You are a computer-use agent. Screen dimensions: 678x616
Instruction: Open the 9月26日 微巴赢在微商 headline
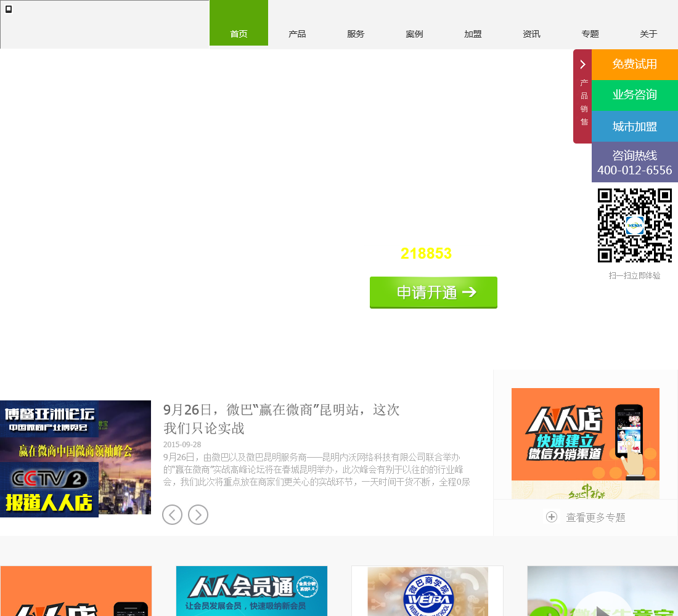click(281, 419)
